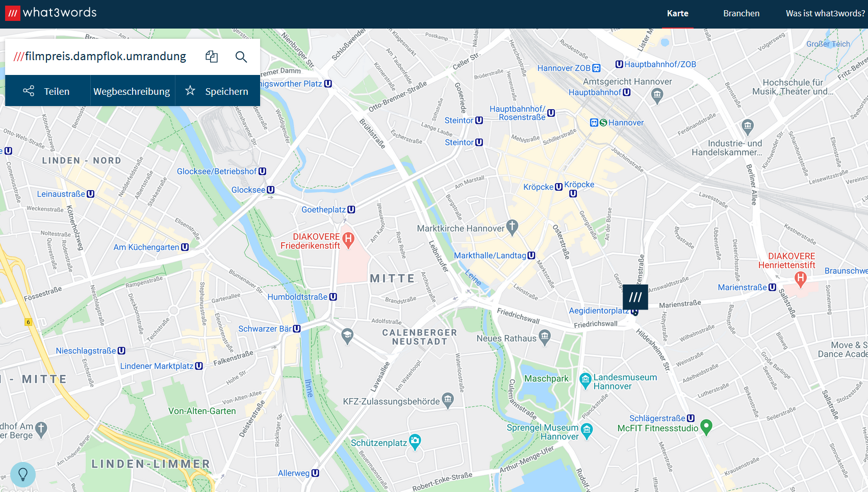Image resolution: width=868 pixels, height=492 pixels.
Task: Save location with Speichern button
Action: [x=217, y=91]
